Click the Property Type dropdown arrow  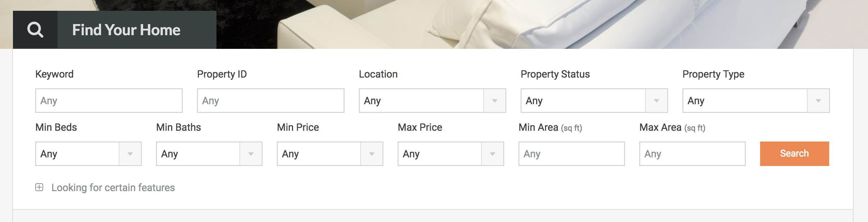(820, 101)
